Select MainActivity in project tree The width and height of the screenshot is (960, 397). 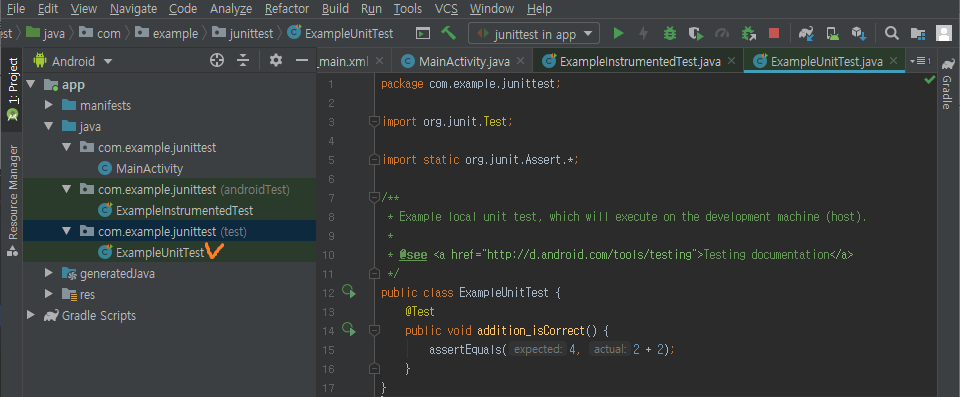pyautogui.click(x=149, y=168)
